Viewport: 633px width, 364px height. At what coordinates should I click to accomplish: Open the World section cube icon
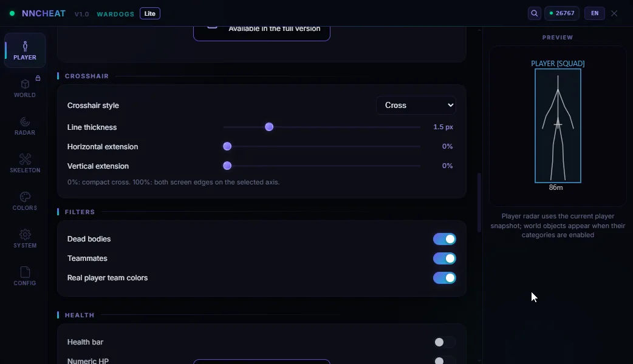(25, 84)
